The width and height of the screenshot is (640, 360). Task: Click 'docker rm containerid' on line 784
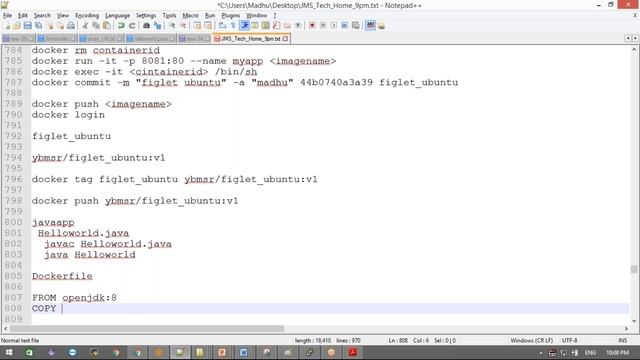click(x=96, y=50)
